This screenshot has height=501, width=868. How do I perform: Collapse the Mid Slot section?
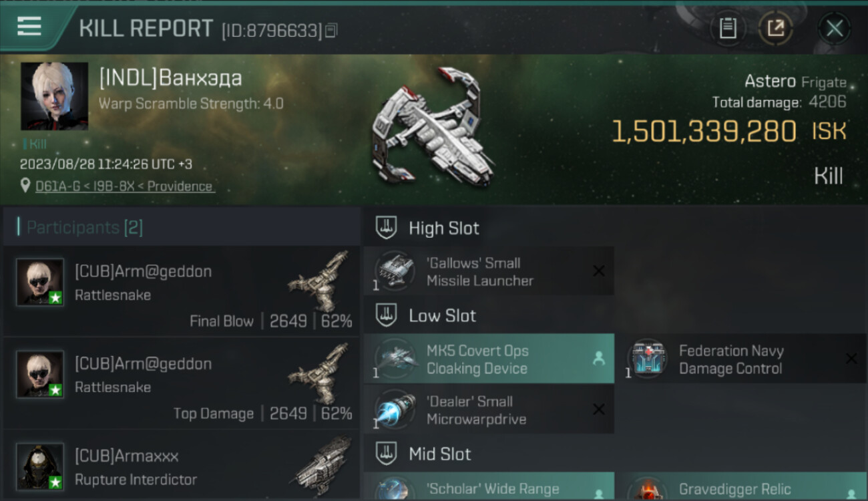point(386,454)
